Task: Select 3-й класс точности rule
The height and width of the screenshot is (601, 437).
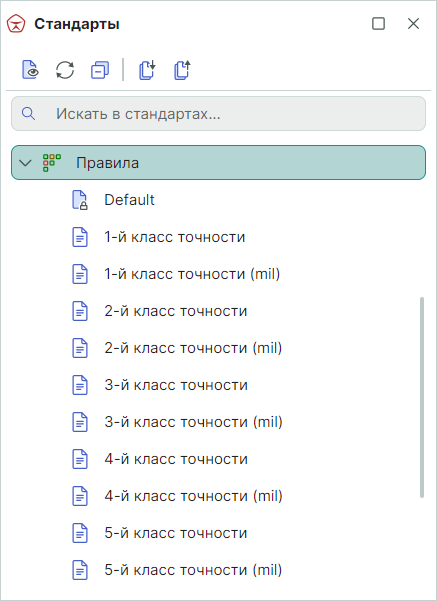Action: point(176,385)
